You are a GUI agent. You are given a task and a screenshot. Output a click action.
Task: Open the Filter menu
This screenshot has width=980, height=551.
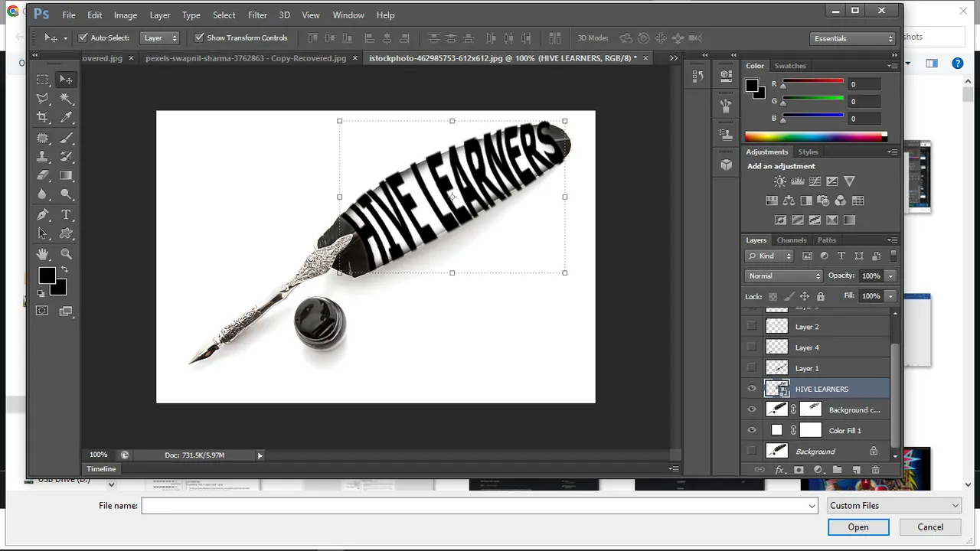pyautogui.click(x=257, y=15)
